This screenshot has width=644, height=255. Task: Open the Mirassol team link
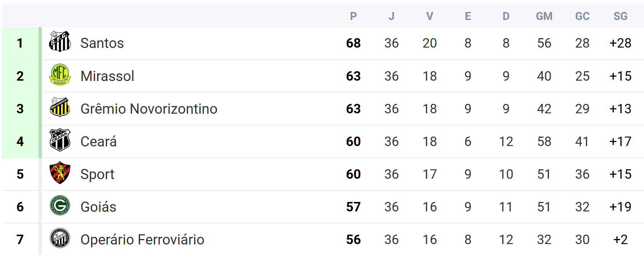point(107,76)
